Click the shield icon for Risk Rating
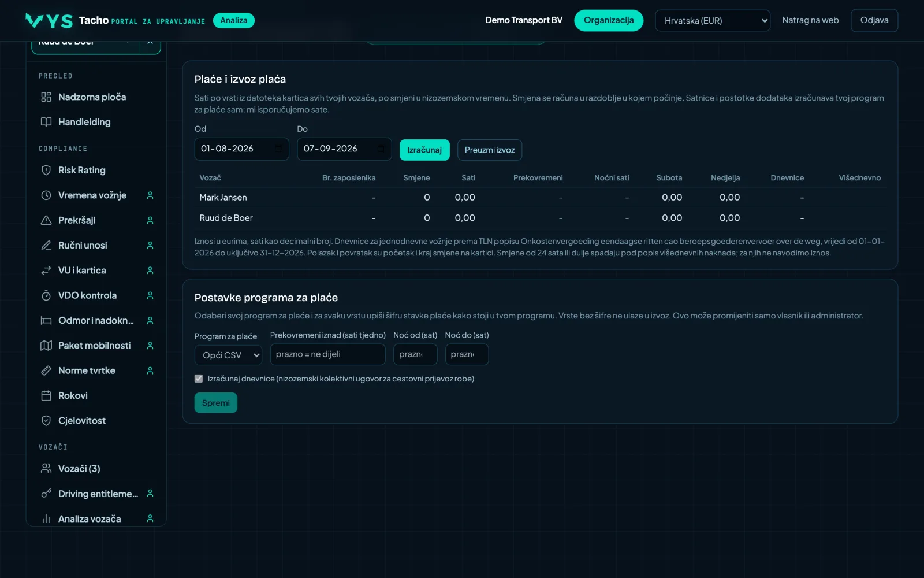Screen dimensions: 924x578 point(46,170)
